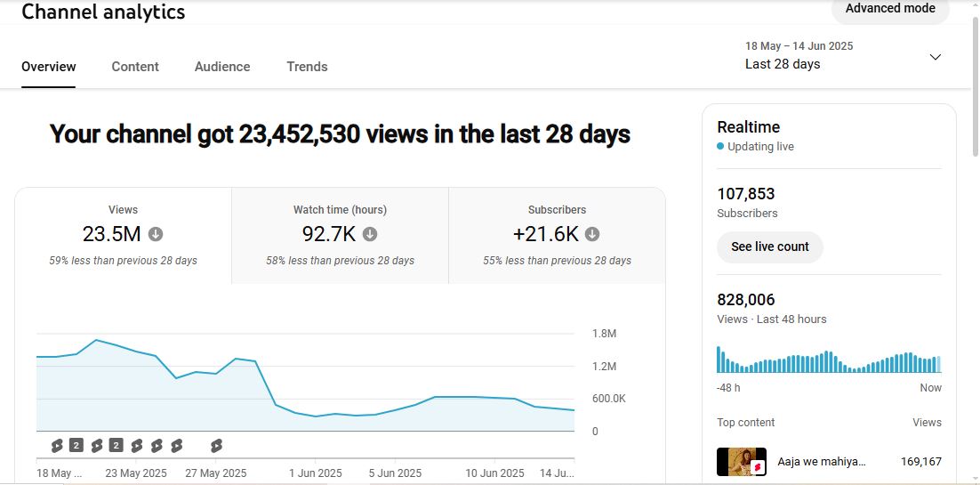980x485 pixels.
Task: Click the Shorts marker above 27 May 2025
Action: (x=216, y=445)
